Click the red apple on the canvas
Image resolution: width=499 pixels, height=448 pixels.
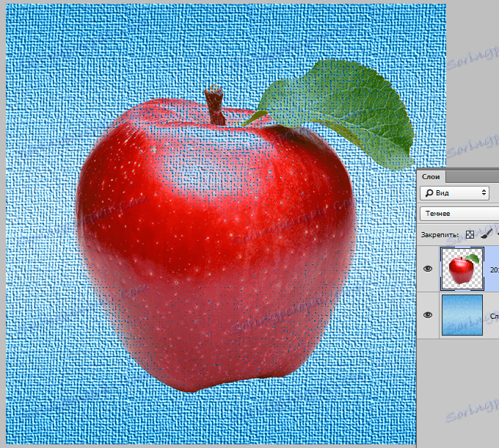click(216, 245)
